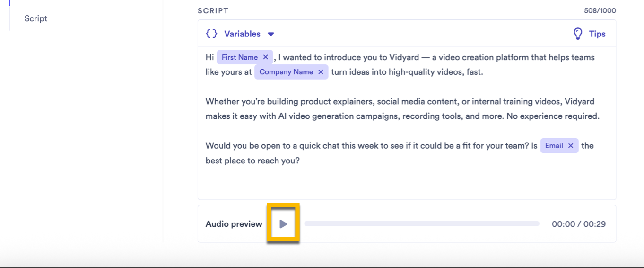The image size is (644, 268).
Task: Click the Variables label text
Action: (x=242, y=34)
